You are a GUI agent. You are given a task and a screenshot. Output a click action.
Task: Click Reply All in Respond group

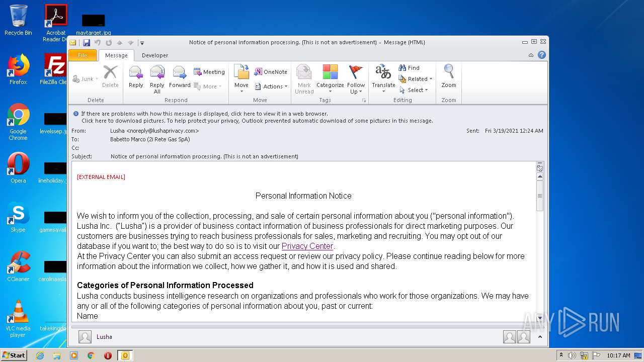point(157,78)
